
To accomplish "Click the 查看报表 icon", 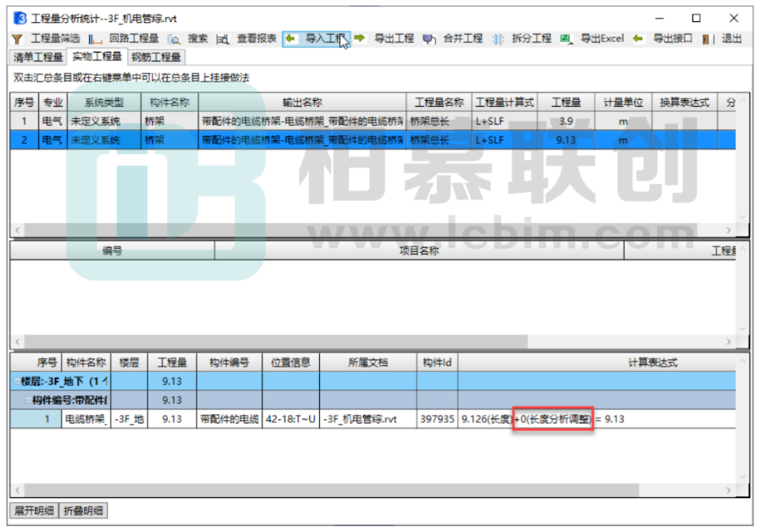I will click(x=223, y=39).
